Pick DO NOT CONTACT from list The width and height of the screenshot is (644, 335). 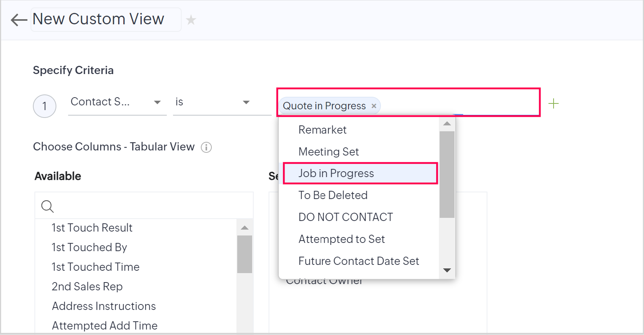(x=345, y=217)
